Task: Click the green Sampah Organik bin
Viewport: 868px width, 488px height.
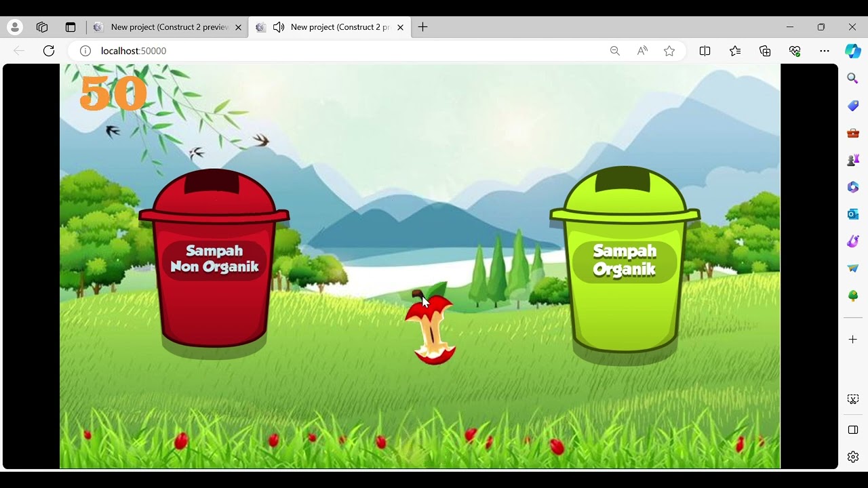Action: [x=625, y=261]
